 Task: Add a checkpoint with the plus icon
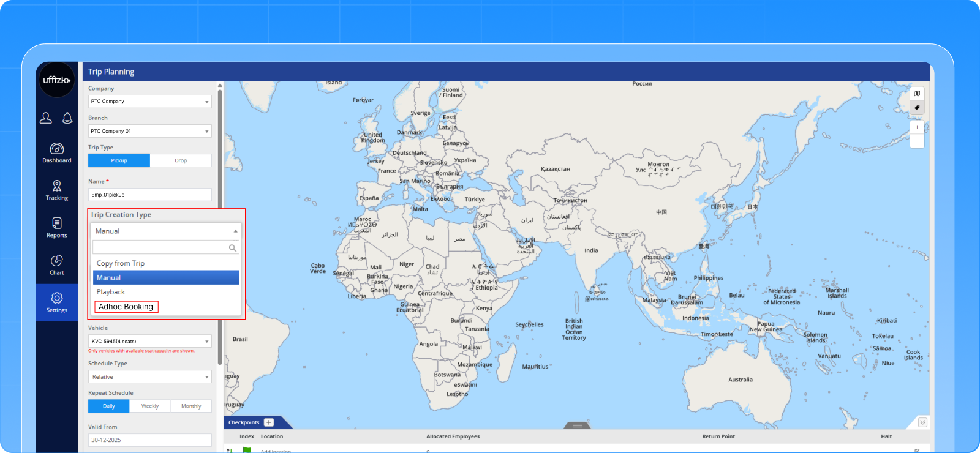pos(269,422)
